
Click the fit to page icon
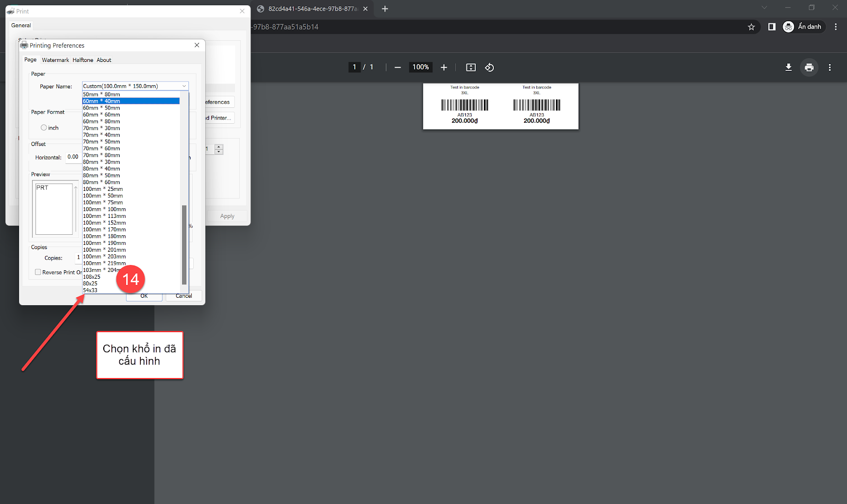coord(471,67)
